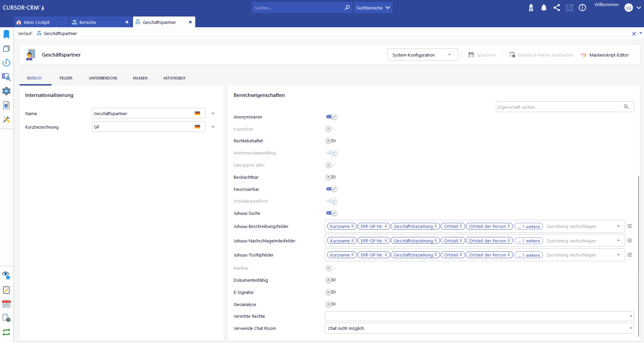Disable the Anonymisieren toggle
The height and width of the screenshot is (343, 644).
point(331,117)
